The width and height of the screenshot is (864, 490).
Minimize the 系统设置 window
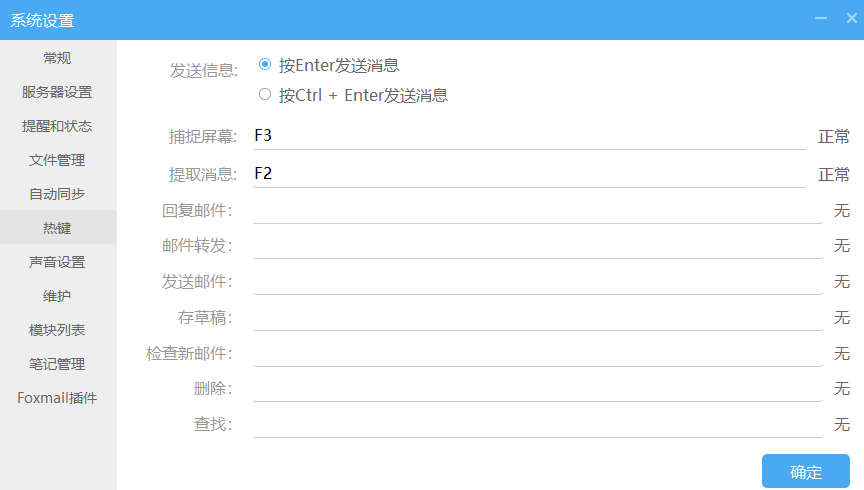point(821,18)
